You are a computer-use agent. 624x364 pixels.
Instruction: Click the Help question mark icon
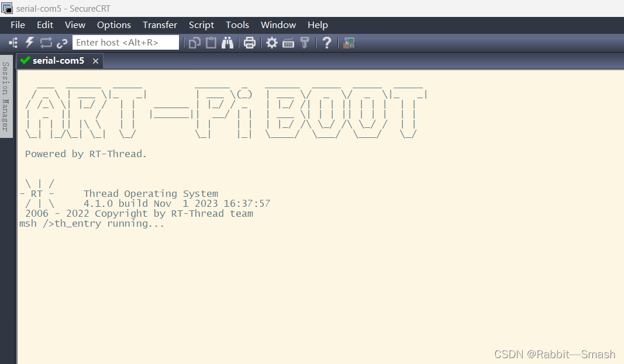(x=327, y=43)
